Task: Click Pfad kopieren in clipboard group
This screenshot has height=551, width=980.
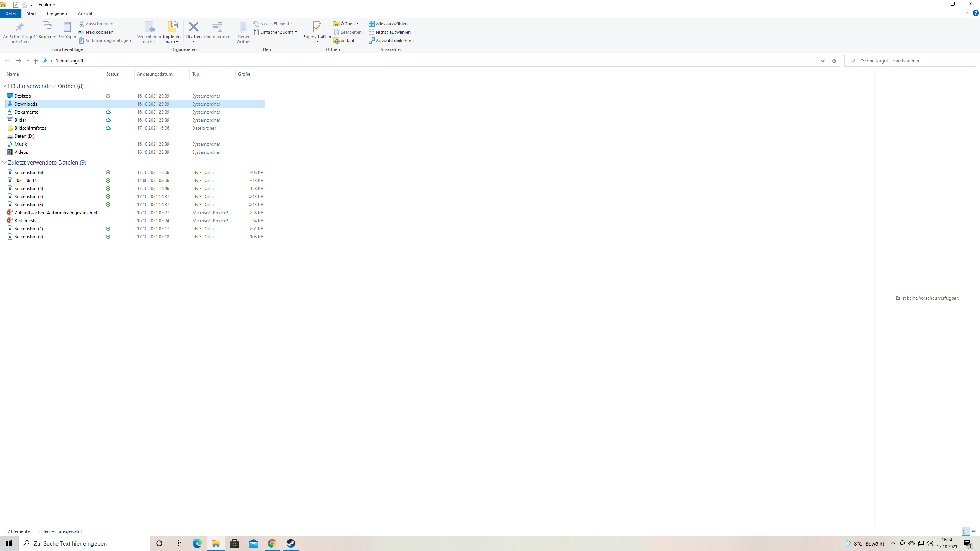Action: 99,32
